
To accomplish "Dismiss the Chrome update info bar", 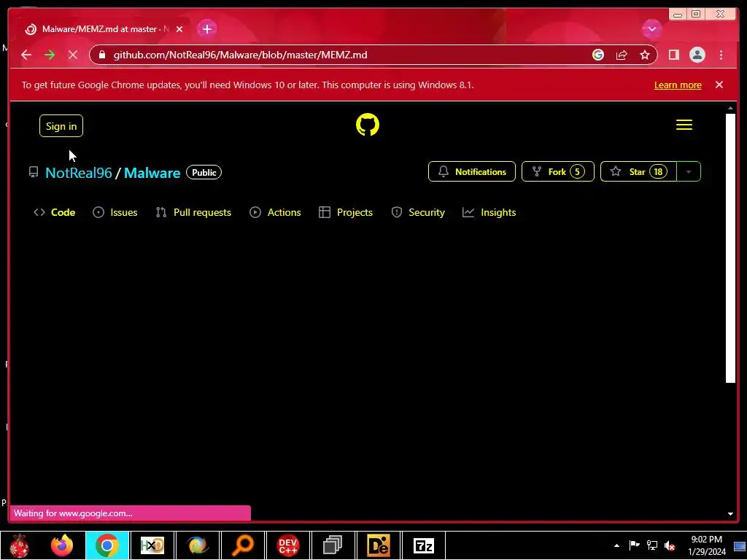I will 719,85.
